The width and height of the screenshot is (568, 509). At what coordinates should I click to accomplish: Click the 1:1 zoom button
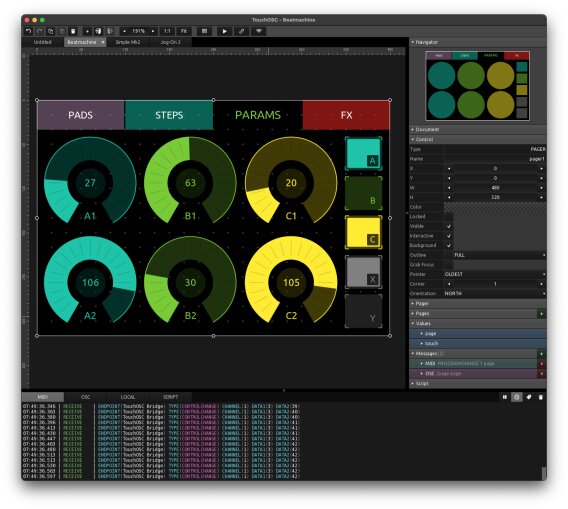click(167, 31)
